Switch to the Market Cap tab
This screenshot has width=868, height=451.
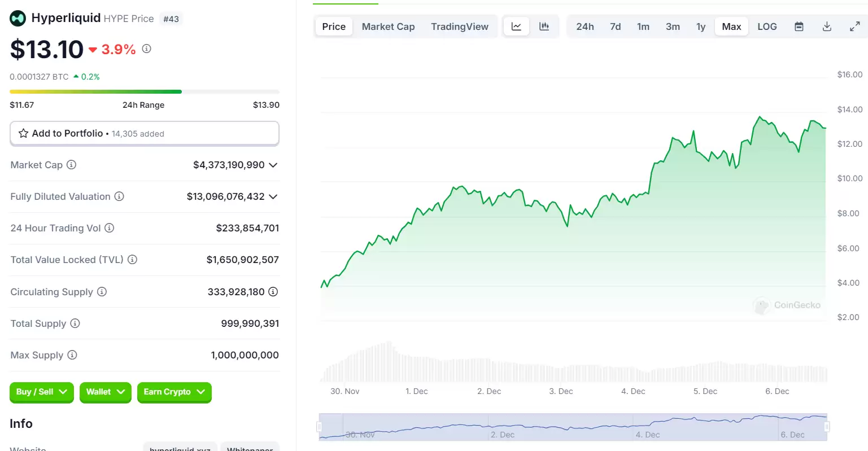click(388, 27)
